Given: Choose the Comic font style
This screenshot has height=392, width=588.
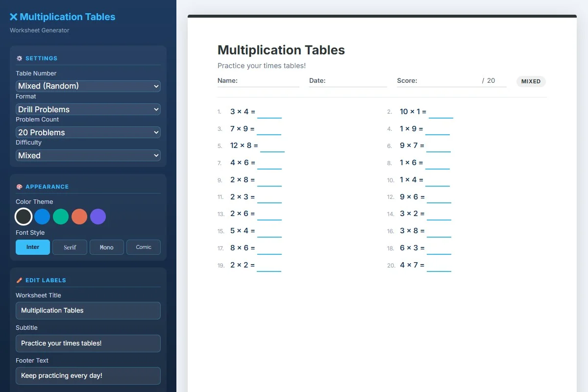Looking at the screenshot, I should pos(144,247).
